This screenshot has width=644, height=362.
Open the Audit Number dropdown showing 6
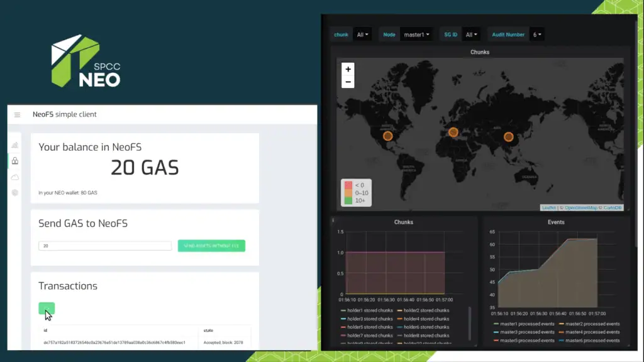537,35
